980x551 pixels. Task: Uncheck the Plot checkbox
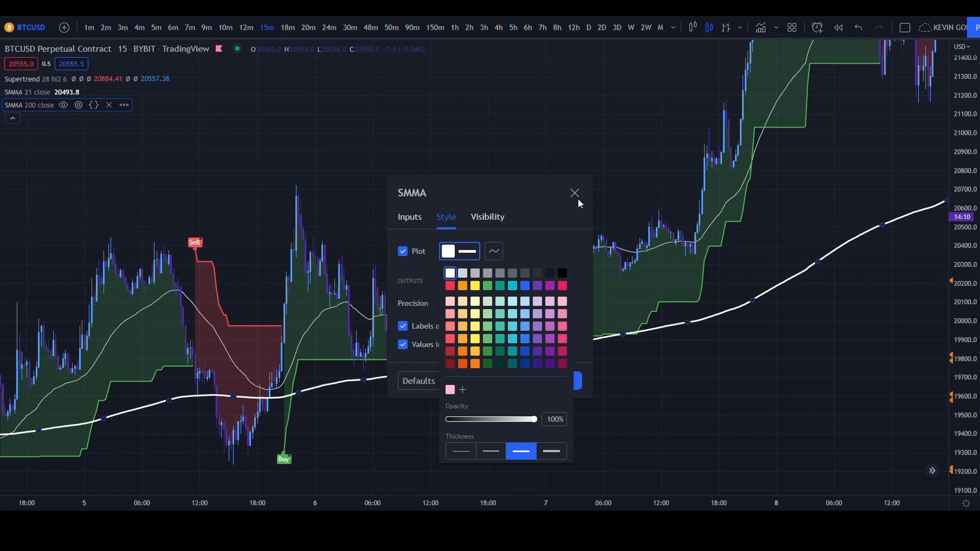(x=403, y=251)
